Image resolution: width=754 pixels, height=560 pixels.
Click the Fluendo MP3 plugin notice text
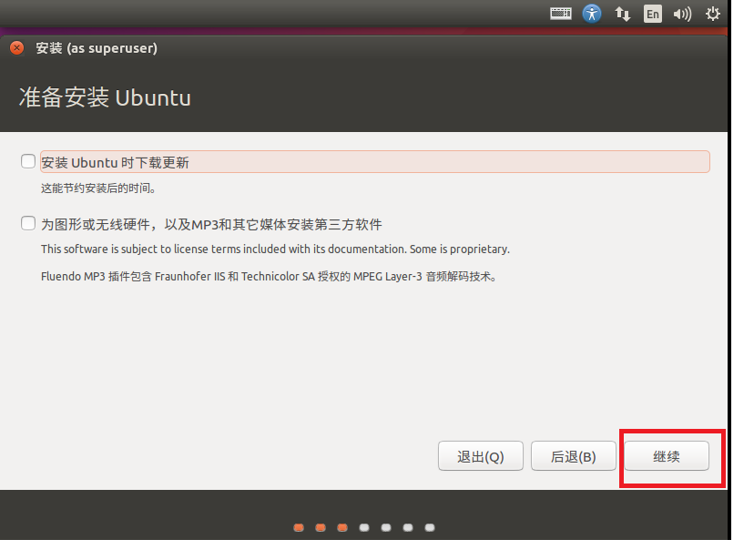(270, 277)
